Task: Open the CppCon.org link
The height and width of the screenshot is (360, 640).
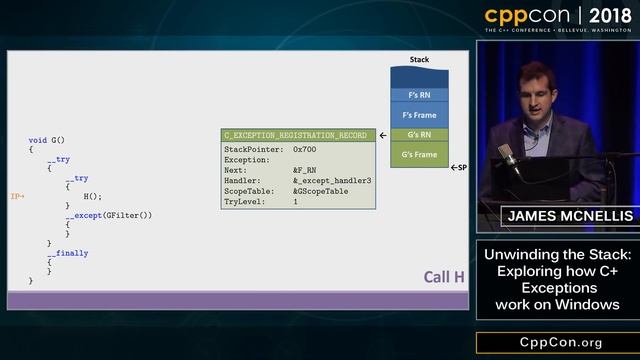Action: 560,342
